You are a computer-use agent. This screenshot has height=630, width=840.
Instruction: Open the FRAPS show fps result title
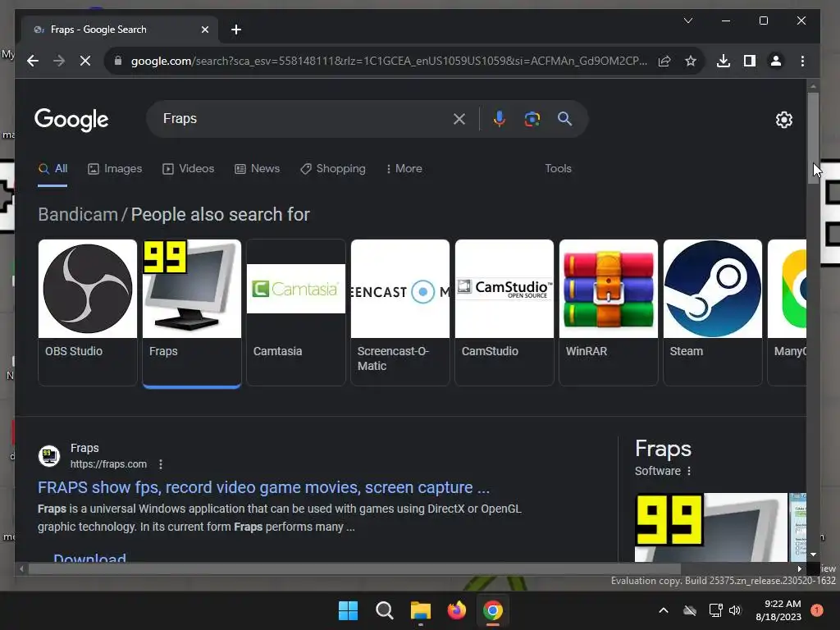(263, 487)
